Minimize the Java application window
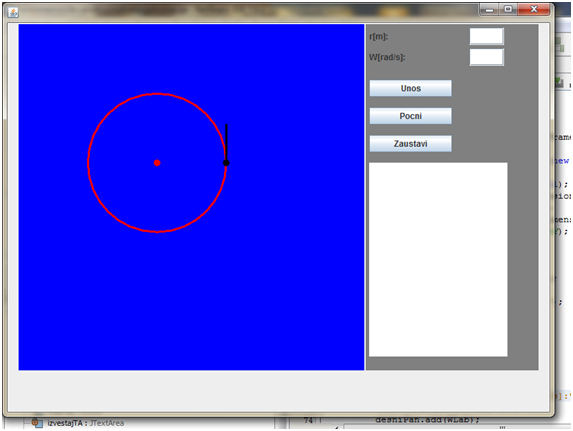Viewport: 573px width, 431px height. coord(490,10)
